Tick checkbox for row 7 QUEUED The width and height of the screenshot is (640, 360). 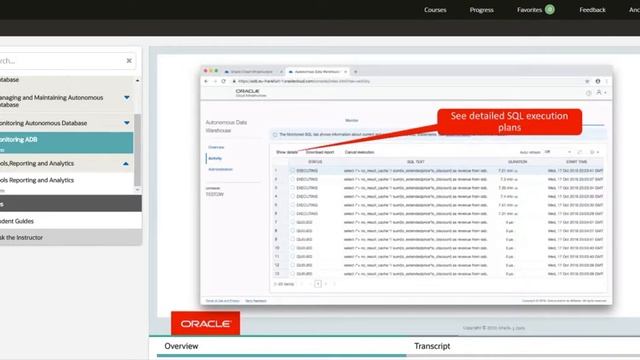pos(292,222)
